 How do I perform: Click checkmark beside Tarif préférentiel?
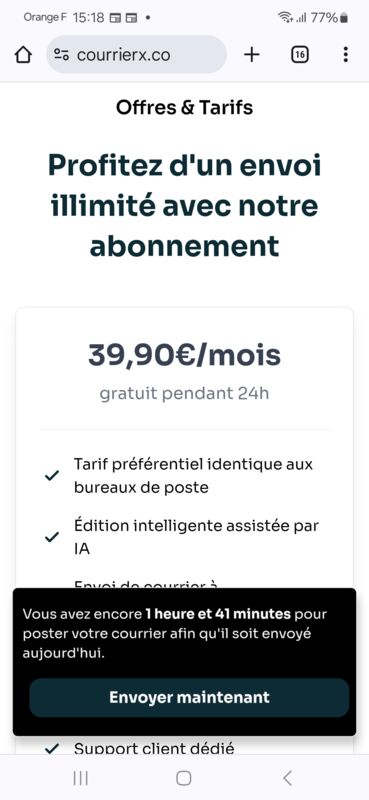tap(52, 476)
